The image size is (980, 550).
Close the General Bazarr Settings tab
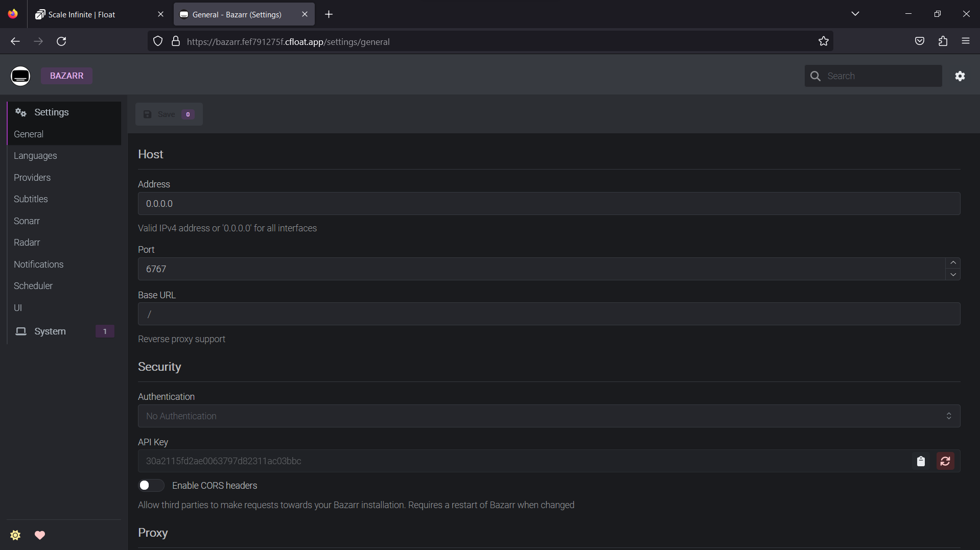305,14
